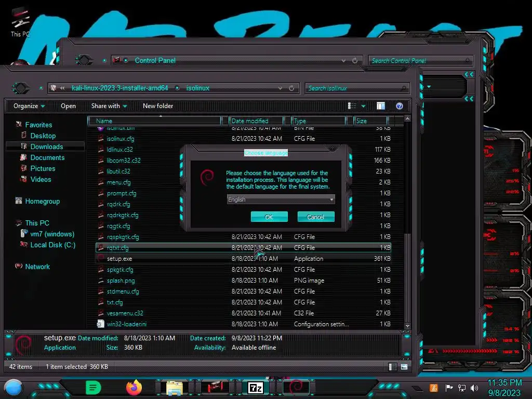Click the file list scroll-down arrow
The image size is (532, 399).
coord(407,326)
